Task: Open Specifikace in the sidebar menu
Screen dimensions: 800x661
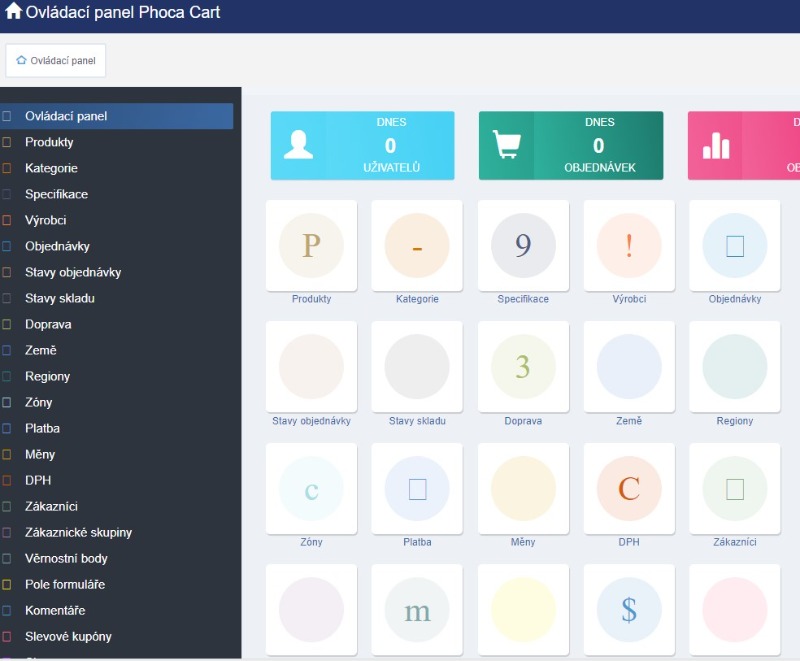Action: 116,194
